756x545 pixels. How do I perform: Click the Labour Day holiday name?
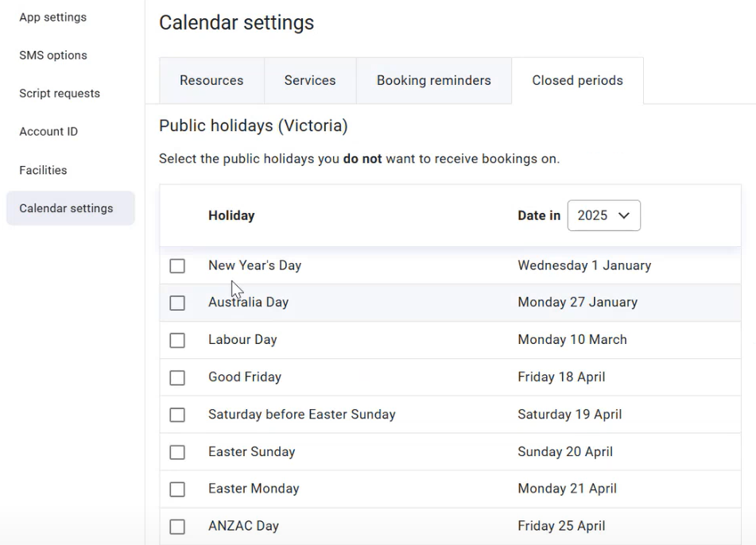point(242,340)
